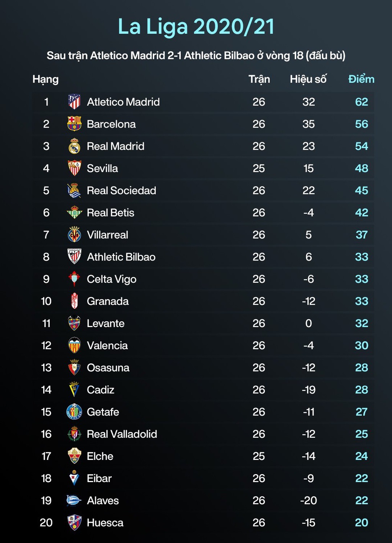Click the Atletico Madrid club crest

(74, 102)
